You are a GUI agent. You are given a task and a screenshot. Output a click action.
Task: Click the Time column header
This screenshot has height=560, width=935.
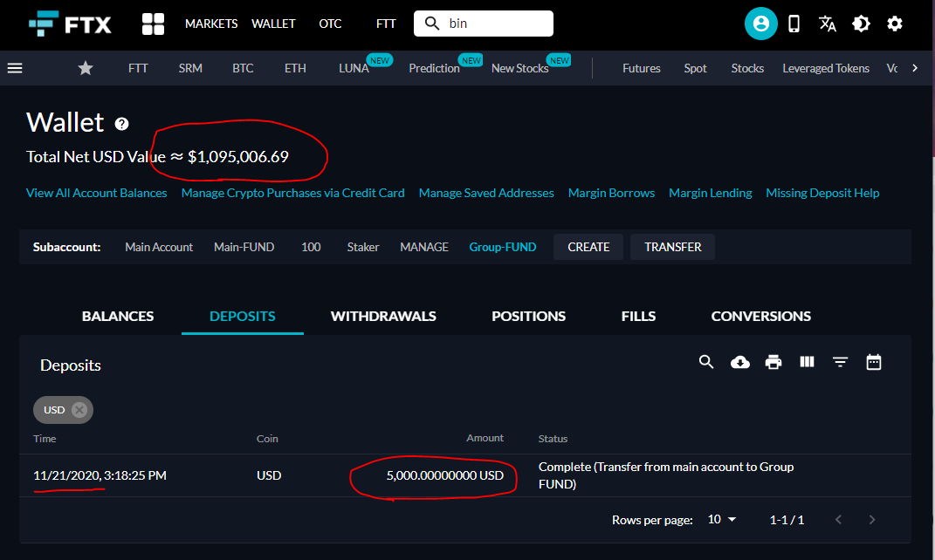click(x=45, y=439)
